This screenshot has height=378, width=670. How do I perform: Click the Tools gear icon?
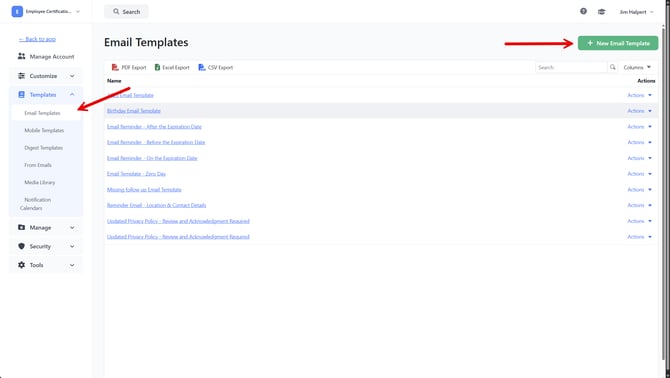tap(21, 265)
